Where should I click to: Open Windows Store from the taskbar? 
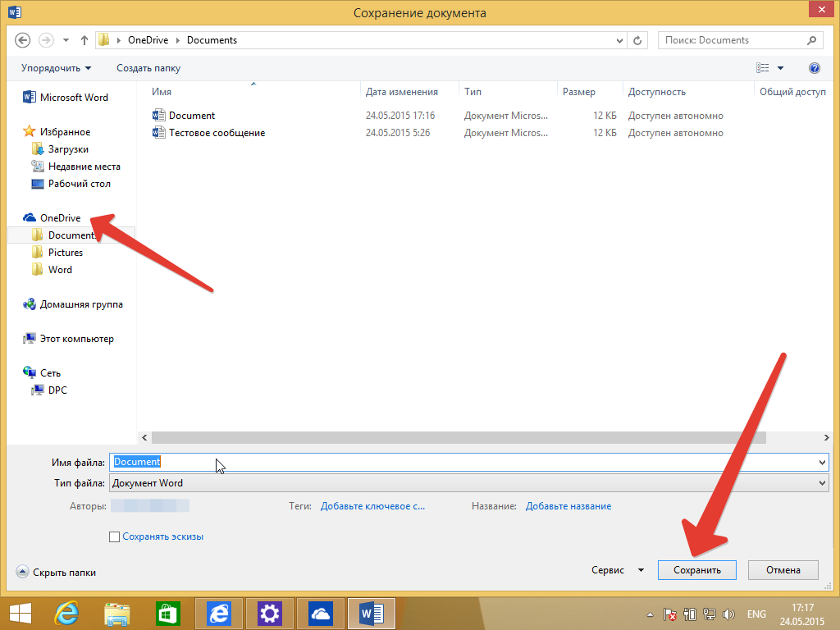[x=167, y=613]
